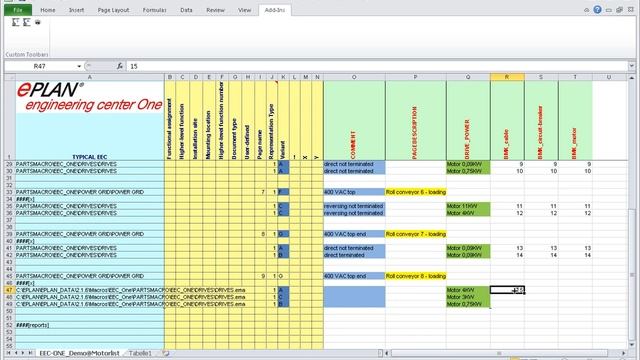Switch to the Insert ribbon tab
This screenshot has height=360, width=640.
(x=76, y=10)
